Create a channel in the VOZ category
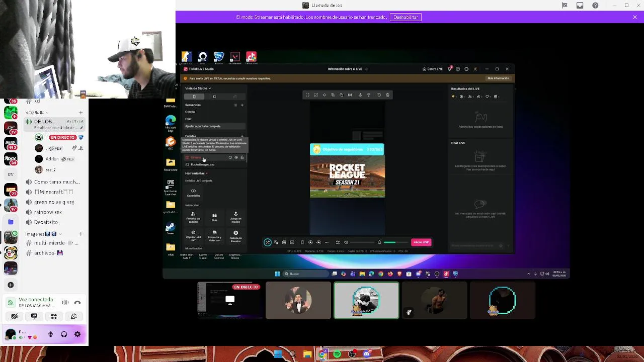 (x=80, y=113)
